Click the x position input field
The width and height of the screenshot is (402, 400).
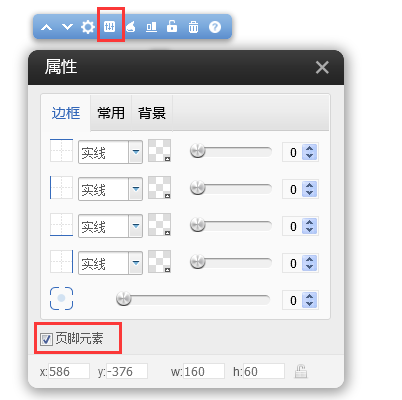pyautogui.click(x=69, y=371)
